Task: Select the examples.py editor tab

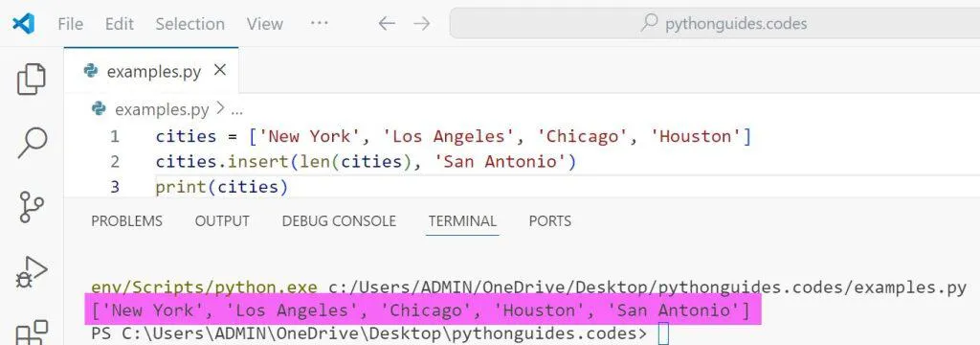Action: coord(151,71)
